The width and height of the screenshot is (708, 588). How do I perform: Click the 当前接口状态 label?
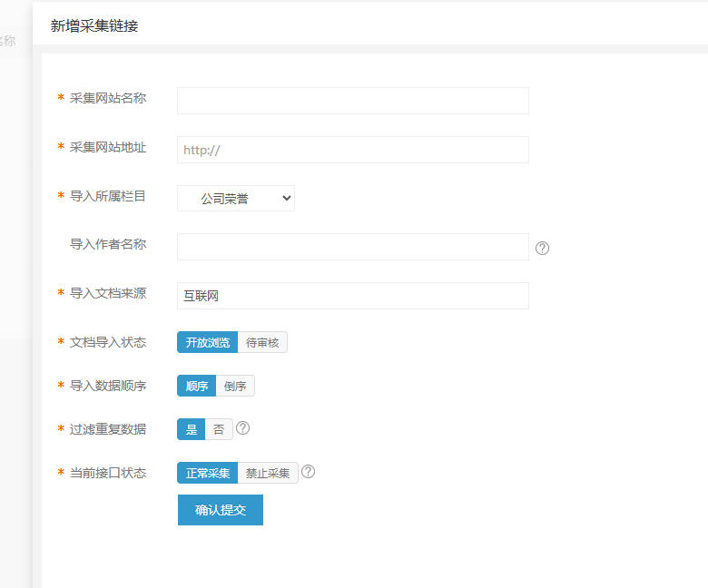(x=108, y=473)
